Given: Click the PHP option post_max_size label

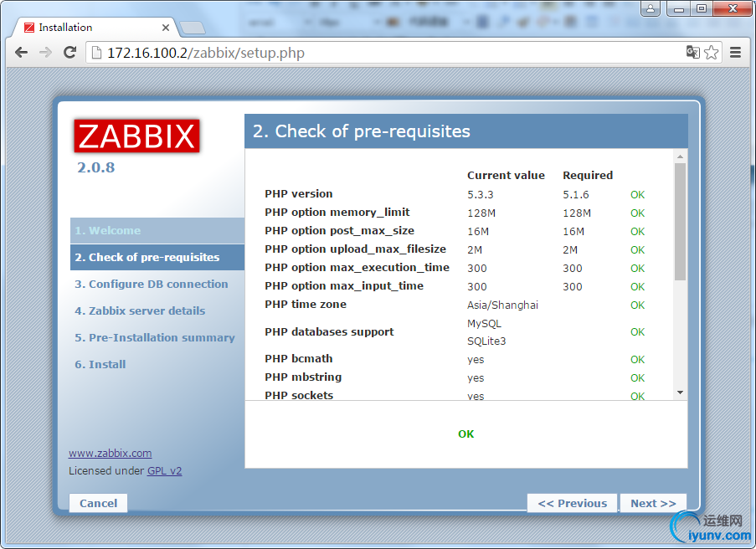Looking at the screenshot, I should (x=339, y=230).
